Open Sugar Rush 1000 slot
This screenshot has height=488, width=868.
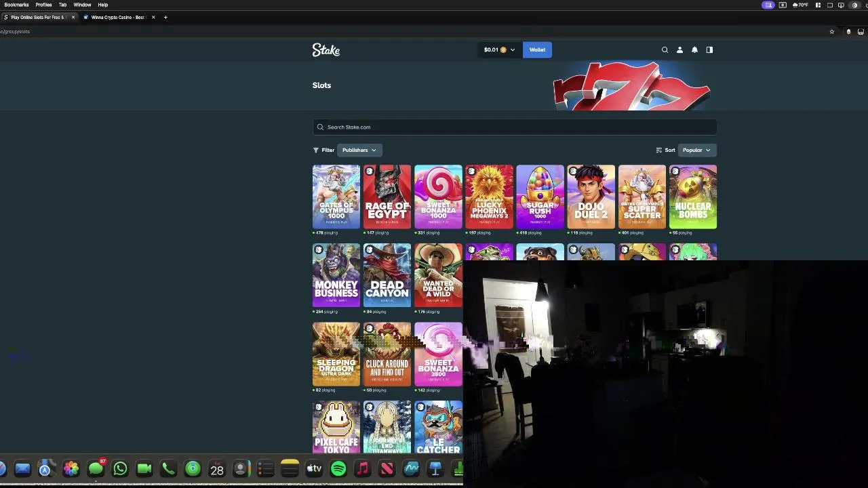point(540,197)
